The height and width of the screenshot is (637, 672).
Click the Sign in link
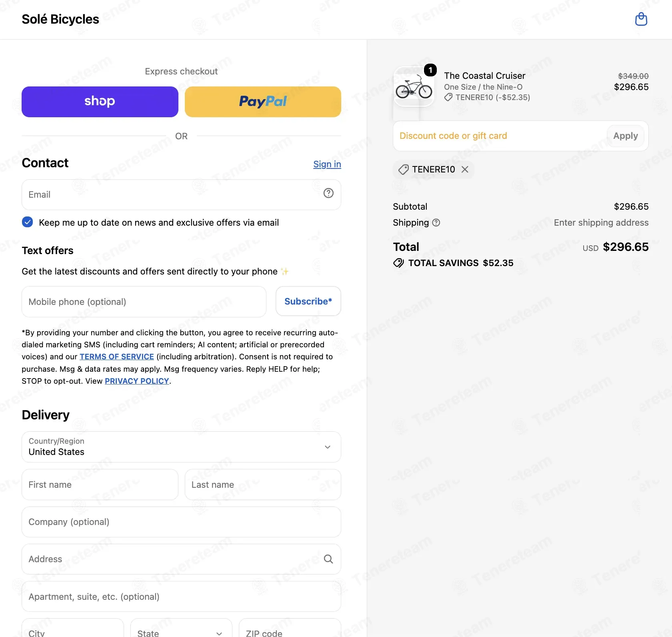pos(327,164)
